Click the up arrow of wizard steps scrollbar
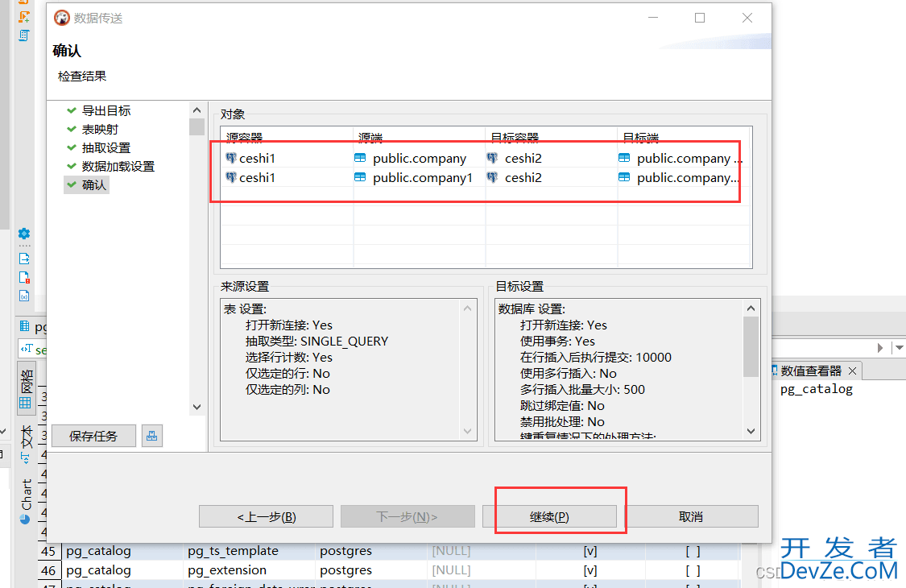This screenshot has width=906, height=588. pyautogui.click(x=197, y=110)
